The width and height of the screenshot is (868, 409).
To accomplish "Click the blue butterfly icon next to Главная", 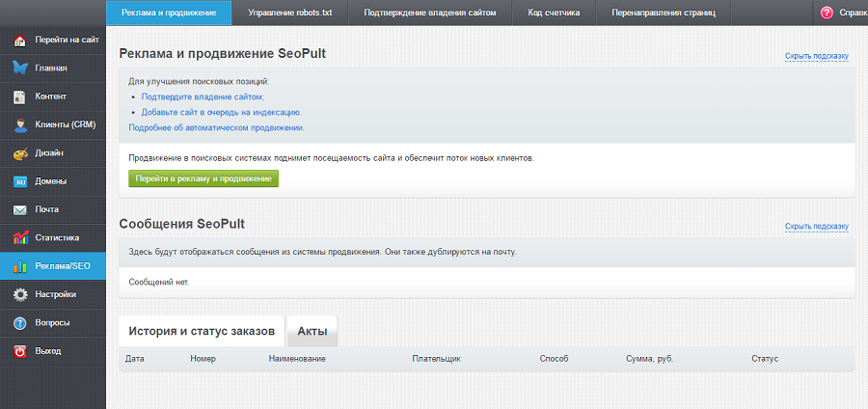I will (20, 68).
